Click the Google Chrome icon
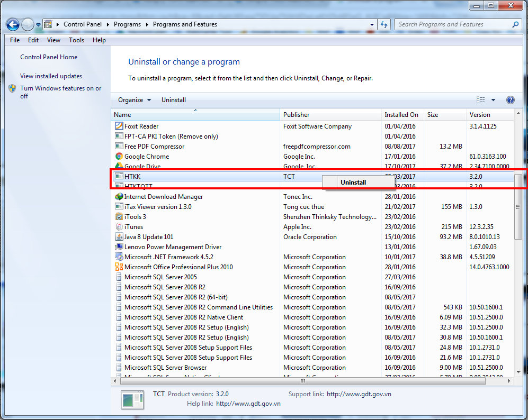The width and height of the screenshot is (528, 420). tap(119, 157)
